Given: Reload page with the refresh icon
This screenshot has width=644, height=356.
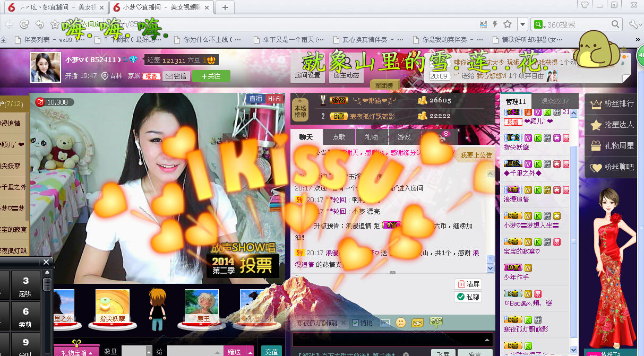Looking at the screenshot, I should (x=24, y=24).
